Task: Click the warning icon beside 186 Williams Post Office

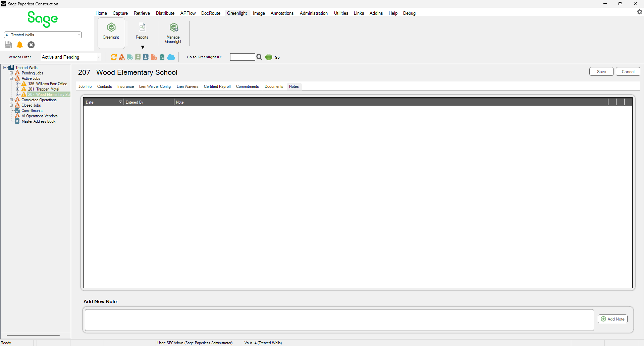Action: click(24, 84)
